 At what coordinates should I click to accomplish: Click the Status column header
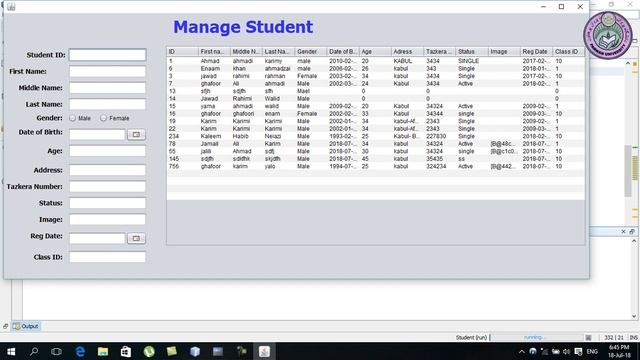472,52
